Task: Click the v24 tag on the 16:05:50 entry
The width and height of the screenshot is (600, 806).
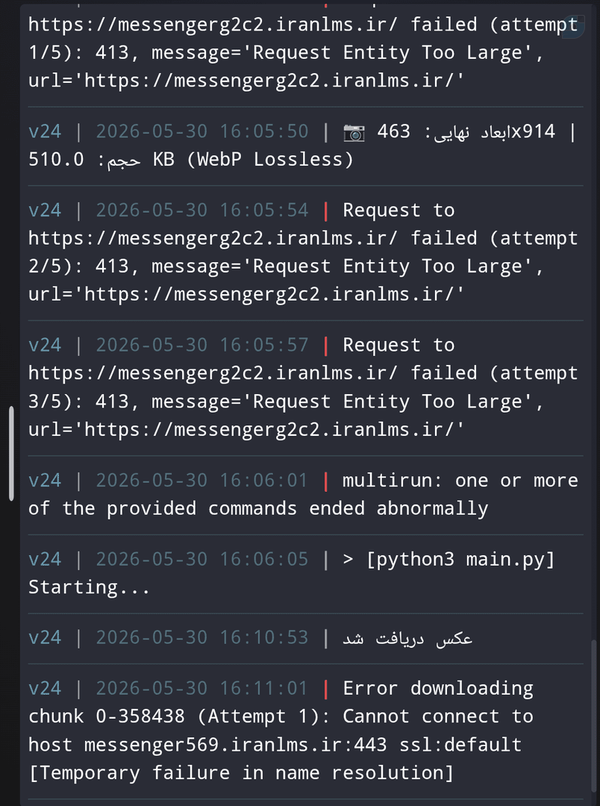Action: (45, 132)
